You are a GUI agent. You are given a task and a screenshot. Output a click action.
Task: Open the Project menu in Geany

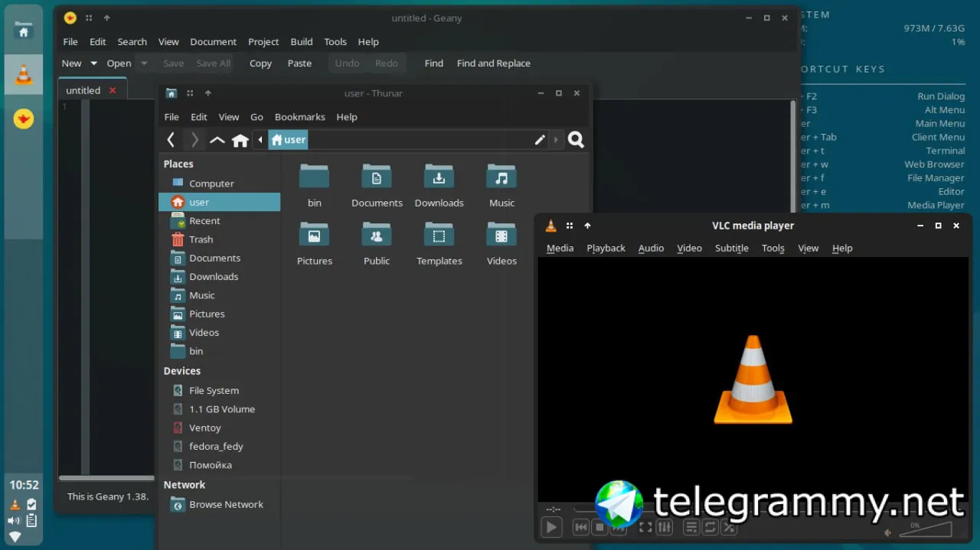click(x=263, y=41)
